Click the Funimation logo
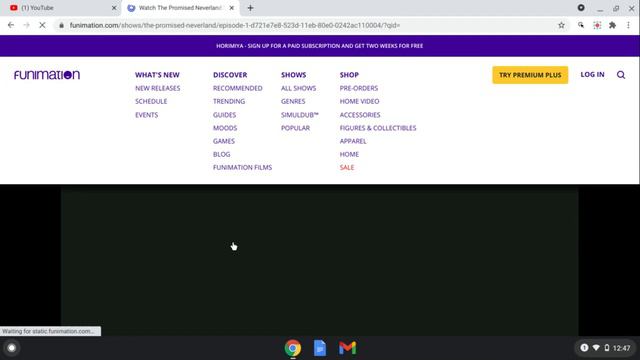 click(x=47, y=75)
